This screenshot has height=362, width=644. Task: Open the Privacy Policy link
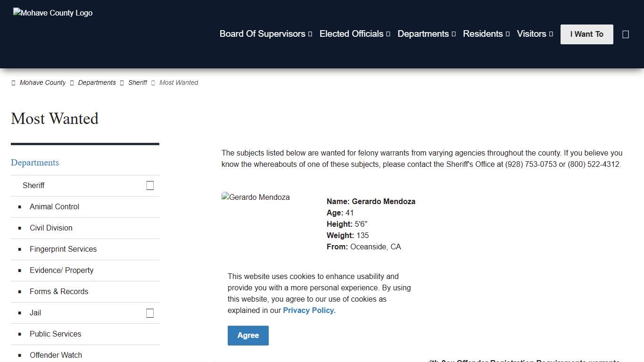tap(309, 311)
